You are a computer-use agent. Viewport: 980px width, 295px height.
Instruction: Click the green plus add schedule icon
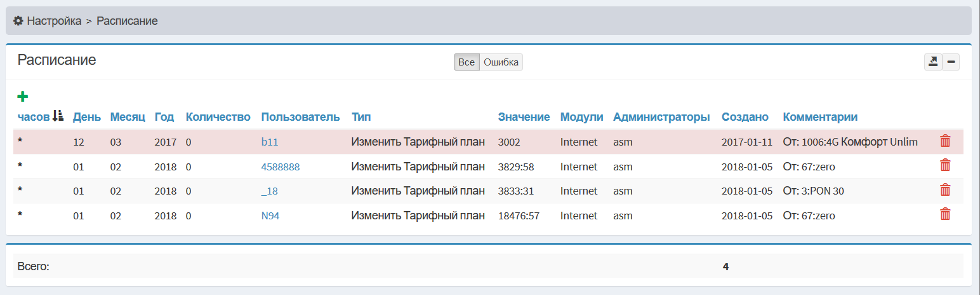click(23, 97)
